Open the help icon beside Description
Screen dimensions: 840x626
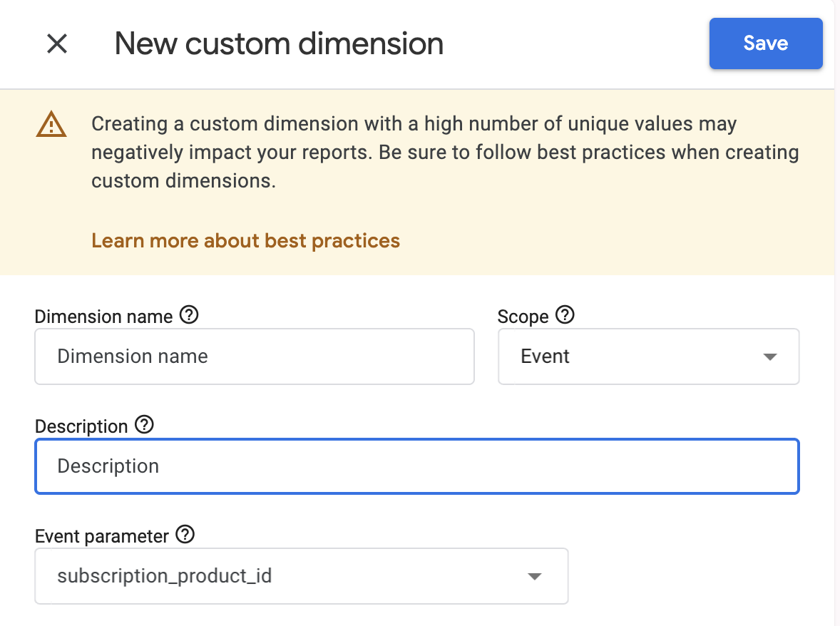click(144, 425)
